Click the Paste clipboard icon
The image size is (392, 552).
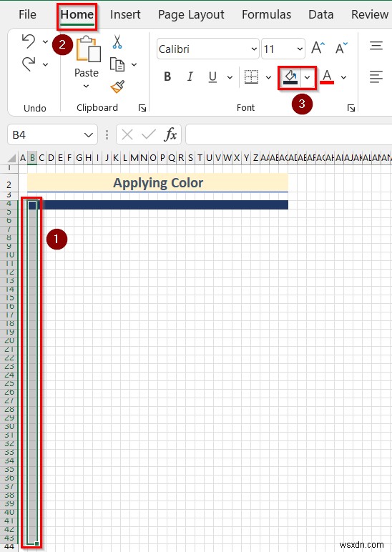point(89,49)
